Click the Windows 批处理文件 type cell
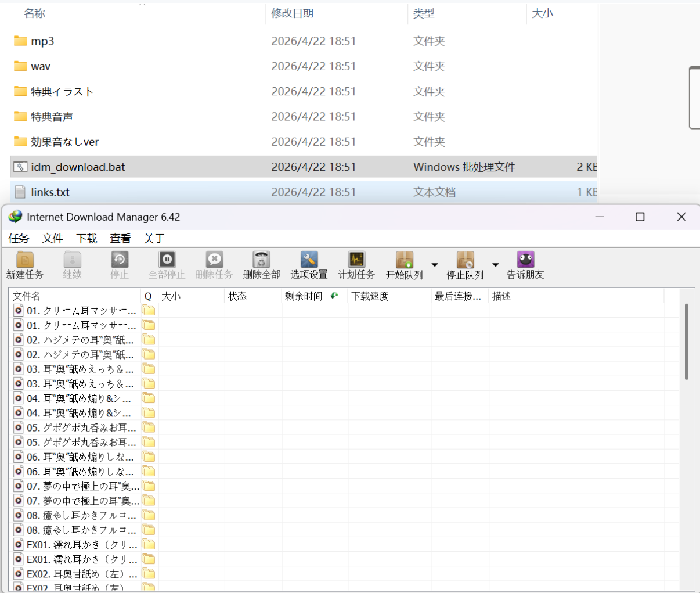Image resolution: width=700 pixels, height=593 pixels. pyautogui.click(x=464, y=167)
